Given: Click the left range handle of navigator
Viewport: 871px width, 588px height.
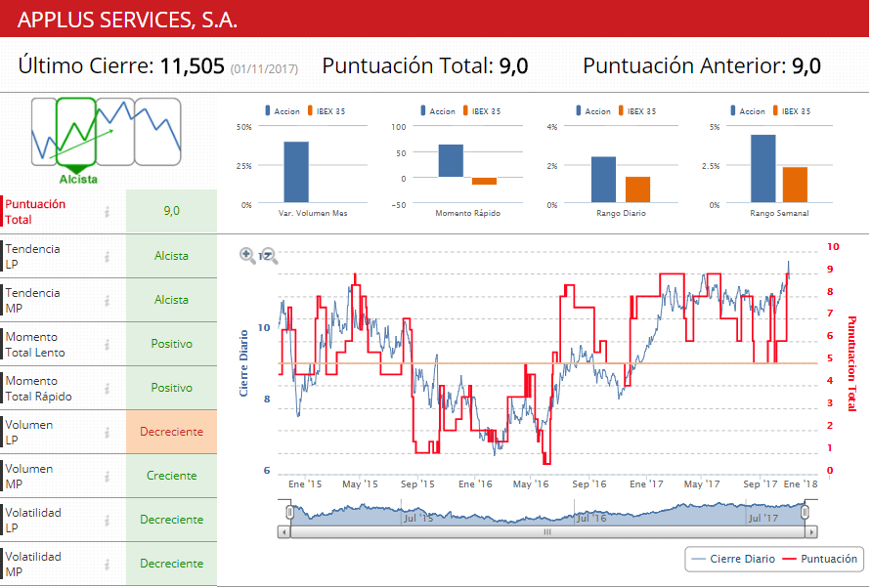Looking at the screenshot, I should (289, 512).
